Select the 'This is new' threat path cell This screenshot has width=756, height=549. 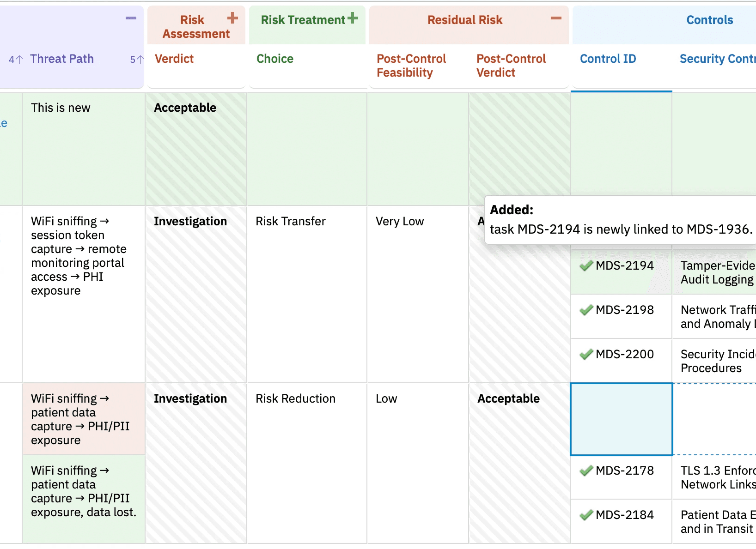[84, 149]
